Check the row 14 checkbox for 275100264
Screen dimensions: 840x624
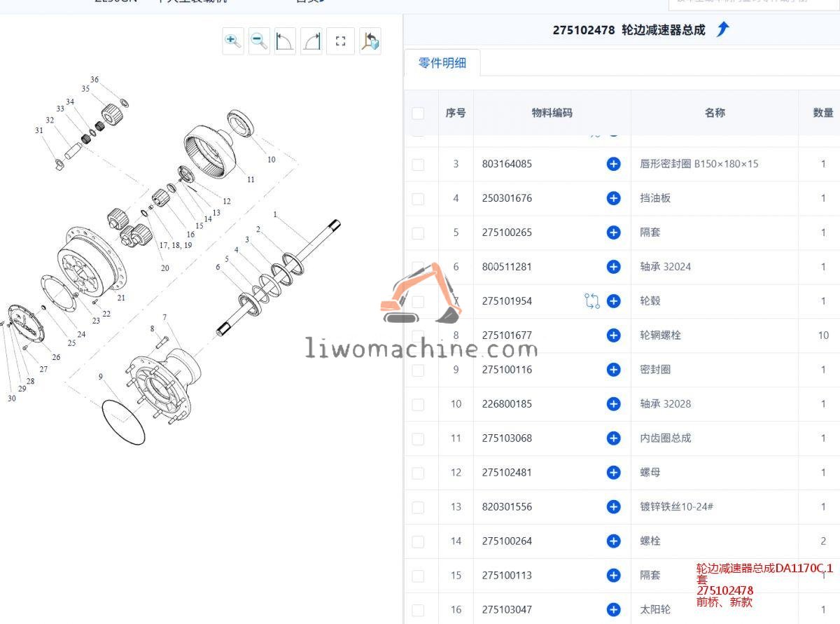(x=418, y=541)
